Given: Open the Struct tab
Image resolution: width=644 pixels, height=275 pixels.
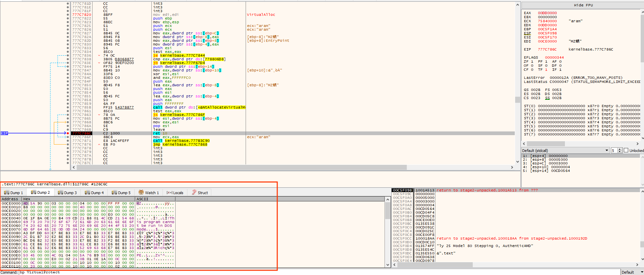Looking at the screenshot, I should pos(200,193).
